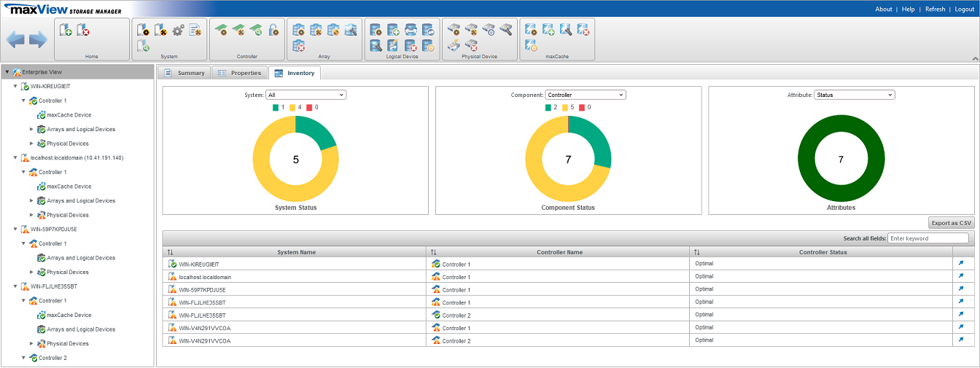
Task: Open details arrow for localhost.localdomain row
Action: pyautogui.click(x=961, y=277)
